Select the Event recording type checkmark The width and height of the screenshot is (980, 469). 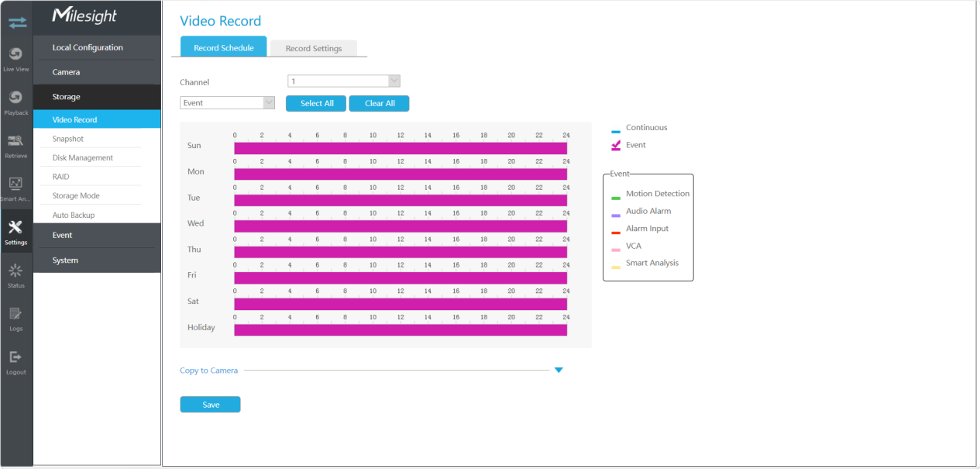[616, 145]
